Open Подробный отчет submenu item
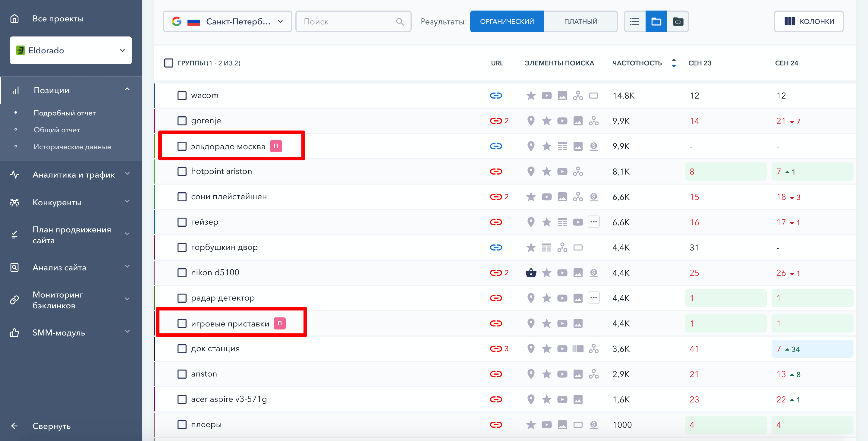This screenshot has width=868, height=441. [x=65, y=113]
